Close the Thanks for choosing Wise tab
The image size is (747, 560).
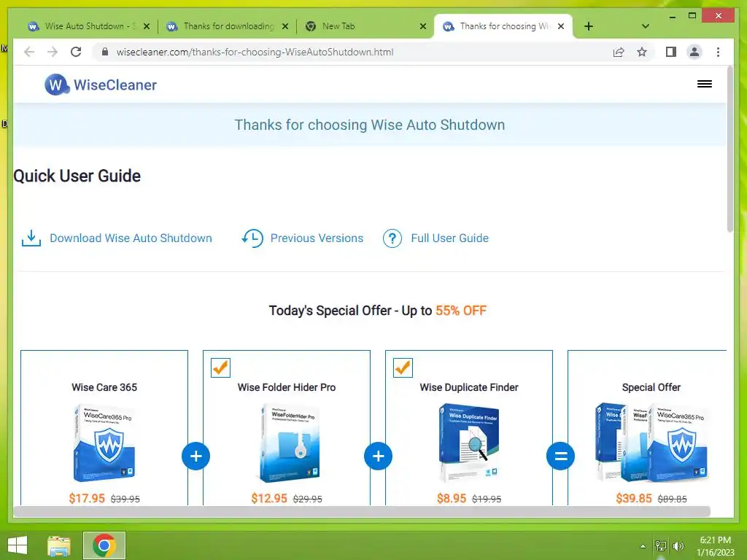click(561, 26)
